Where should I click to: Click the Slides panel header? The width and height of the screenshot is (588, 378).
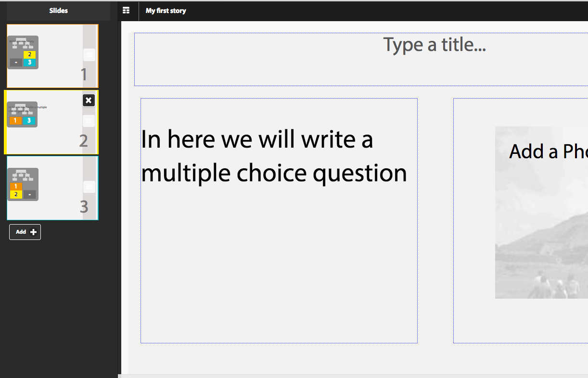(58, 10)
